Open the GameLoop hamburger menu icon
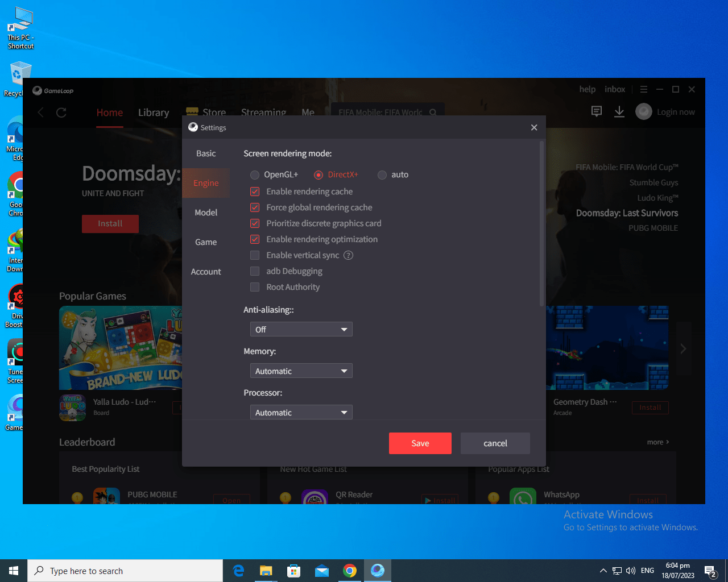 (x=644, y=89)
